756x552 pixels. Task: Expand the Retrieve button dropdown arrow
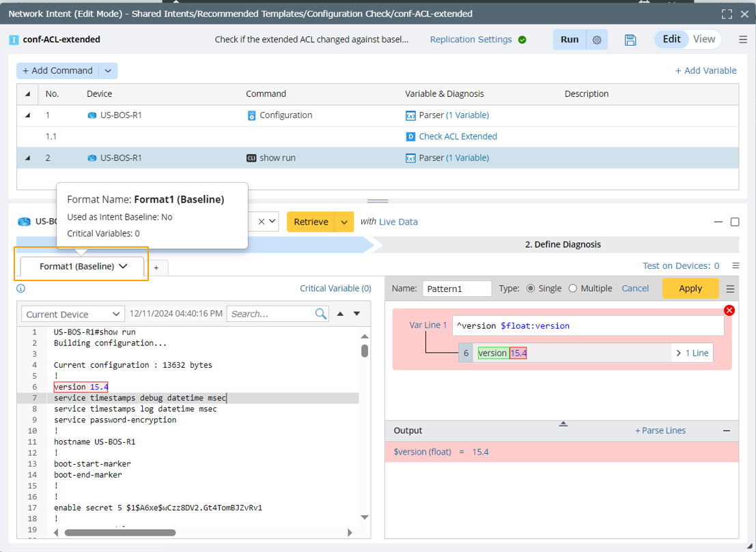pos(344,222)
